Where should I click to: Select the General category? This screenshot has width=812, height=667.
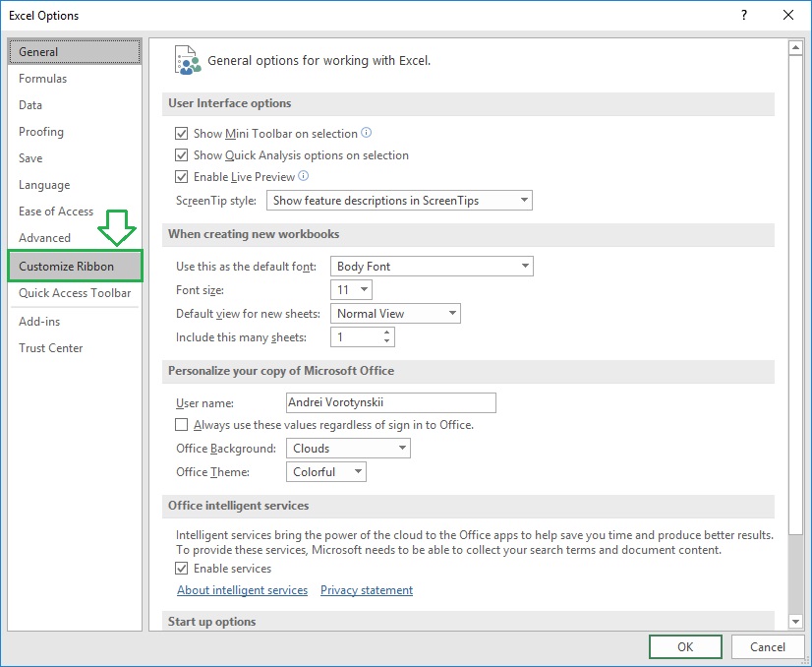[75, 52]
